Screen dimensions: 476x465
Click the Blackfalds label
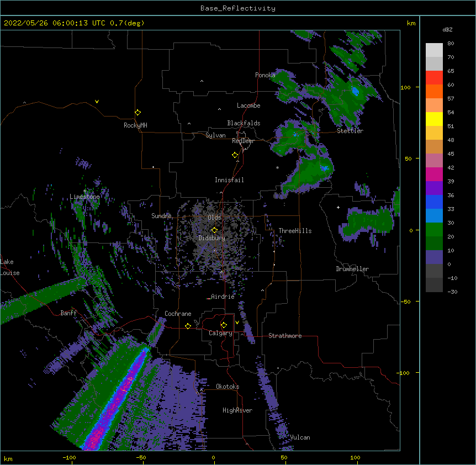[x=244, y=123]
